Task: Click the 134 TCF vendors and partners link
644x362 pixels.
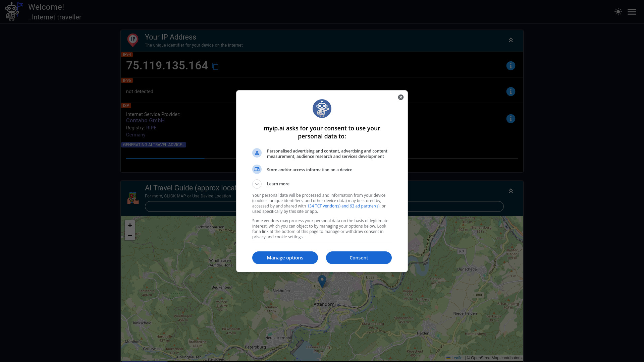Action: 343,206
